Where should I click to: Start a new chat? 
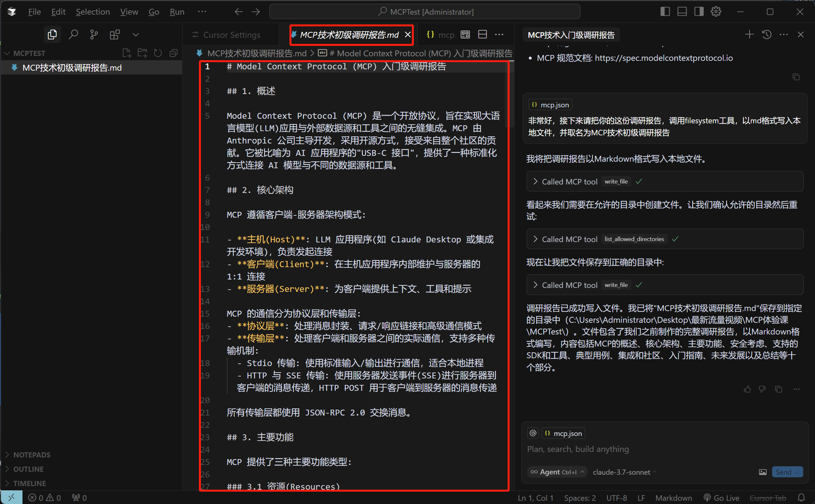(x=749, y=35)
